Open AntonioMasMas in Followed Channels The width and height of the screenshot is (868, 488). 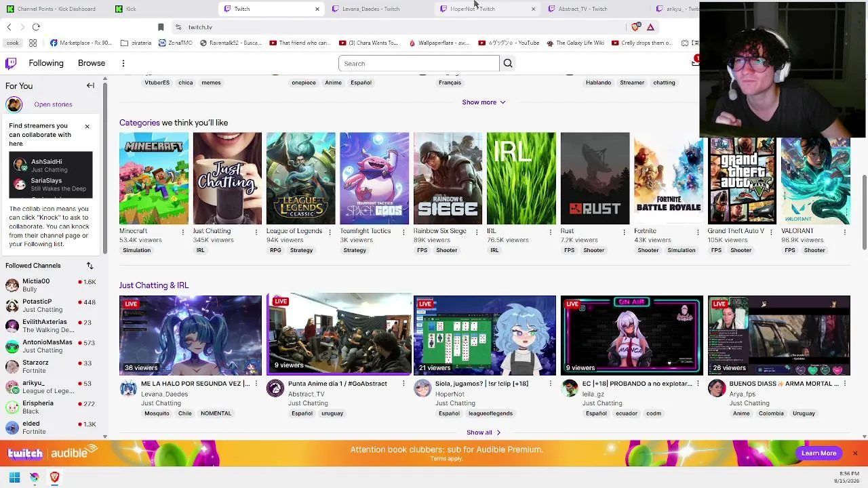click(51, 346)
